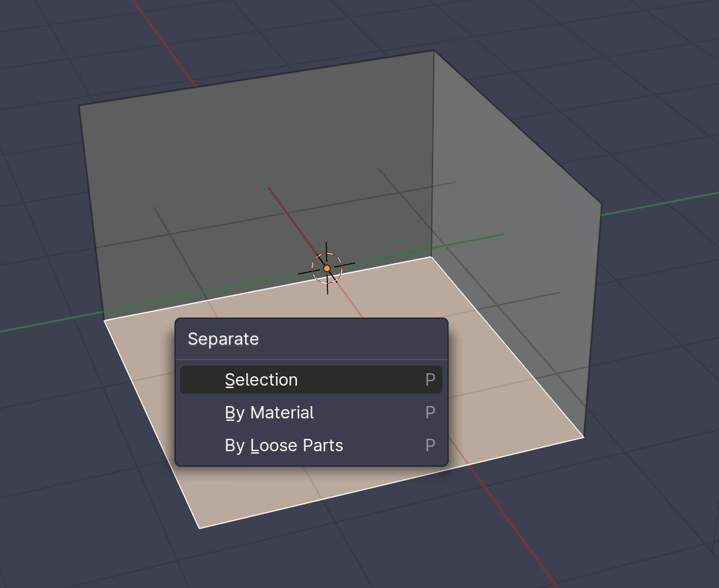This screenshot has height=588, width=719.
Task: Click the floor's left corner vertex
Action: point(104,320)
